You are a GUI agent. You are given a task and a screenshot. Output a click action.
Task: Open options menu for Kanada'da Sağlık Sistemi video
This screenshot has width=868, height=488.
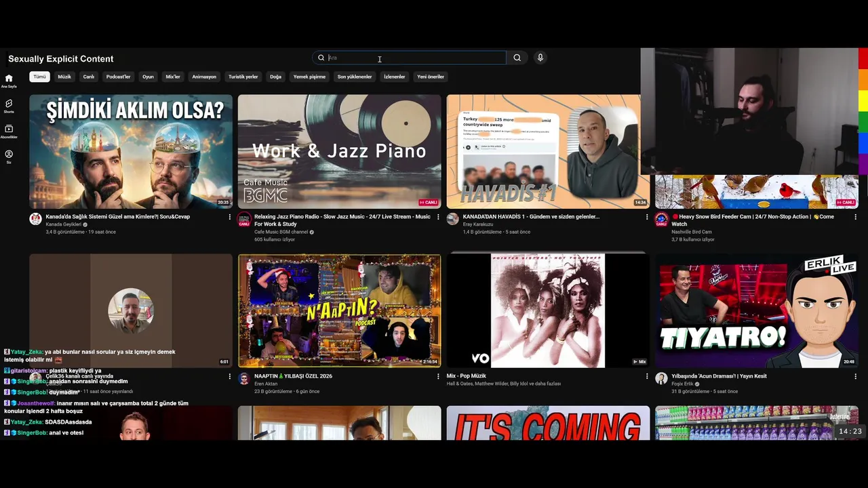[229, 217]
